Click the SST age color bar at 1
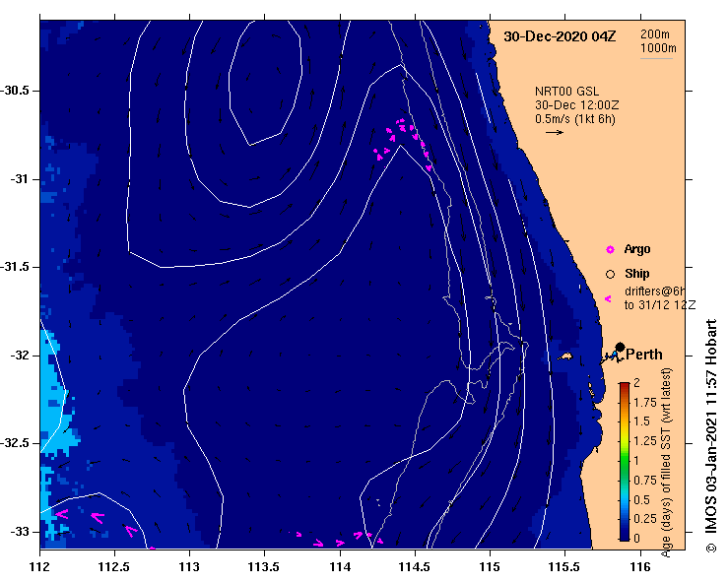Viewport: 728px width, 583px height. pyautogui.click(x=625, y=461)
